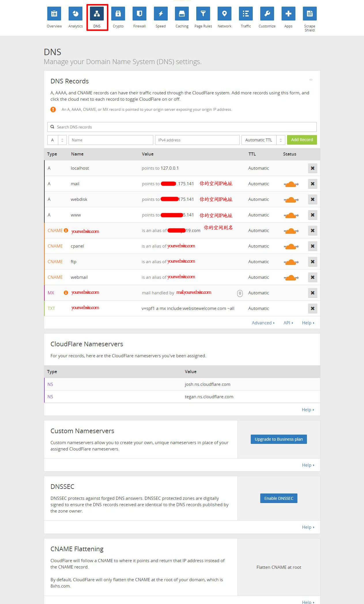Open the Caching drive icon
The image size is (364, 604).
click(x=182, y=14)
